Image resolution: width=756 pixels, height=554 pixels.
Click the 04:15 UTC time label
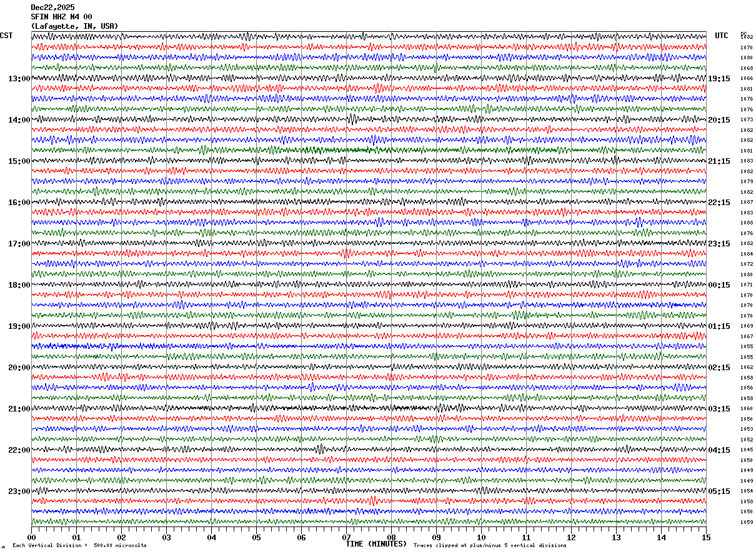point(719,450)
